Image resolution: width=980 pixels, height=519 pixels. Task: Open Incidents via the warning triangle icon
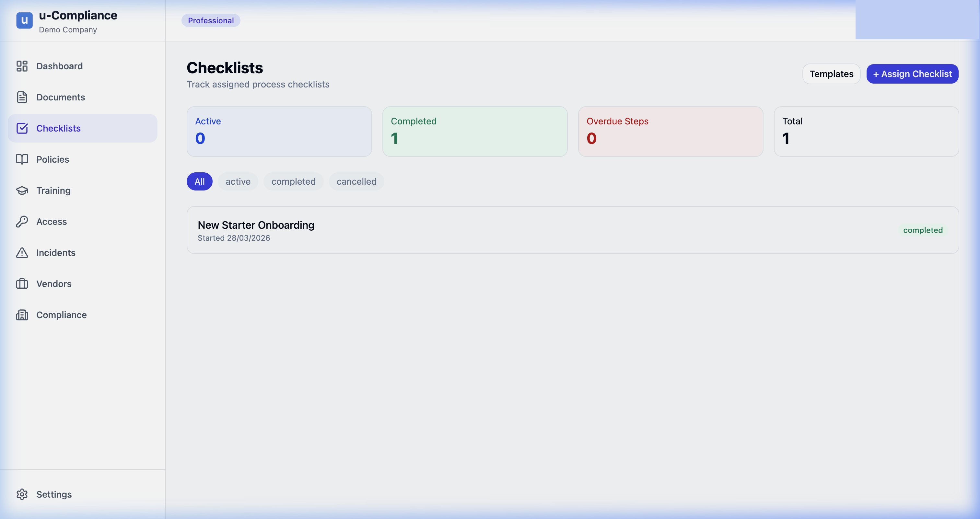tap(22, 252)
